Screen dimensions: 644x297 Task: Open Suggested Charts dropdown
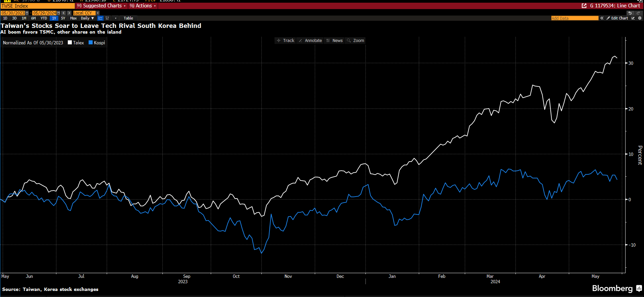tap(101, 6)
